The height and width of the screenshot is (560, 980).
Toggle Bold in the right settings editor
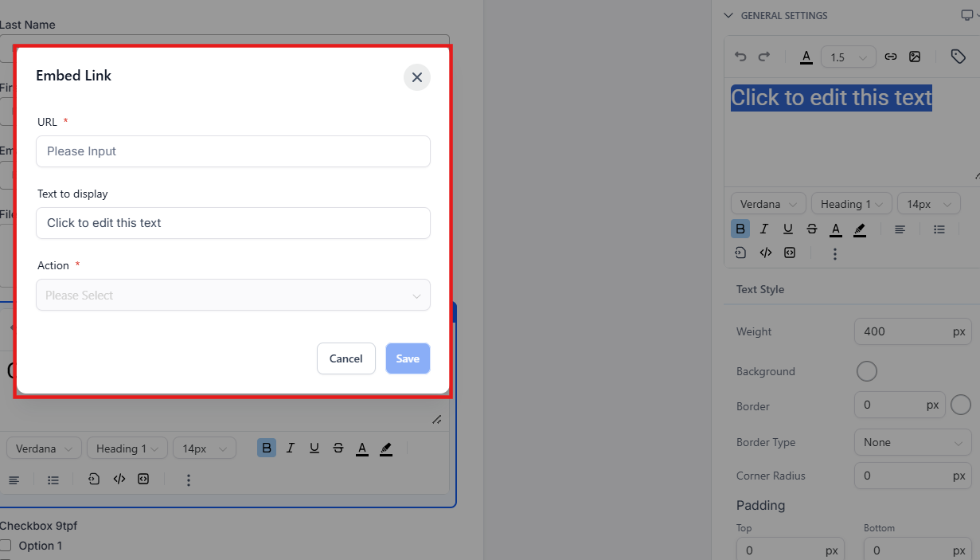click(740, 229)
